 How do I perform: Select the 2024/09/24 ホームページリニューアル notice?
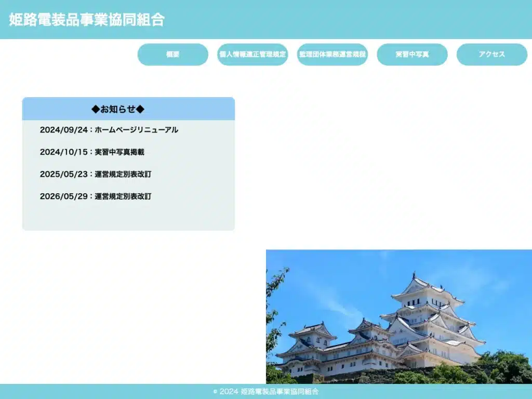pyautogui.click(x=109, y=129)
